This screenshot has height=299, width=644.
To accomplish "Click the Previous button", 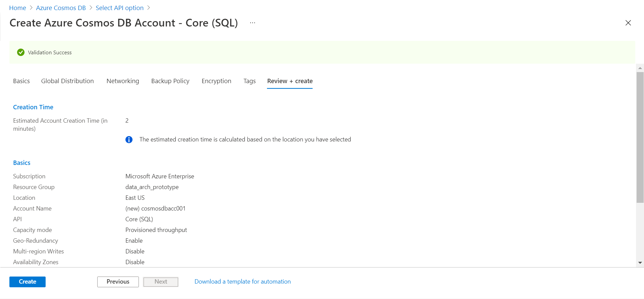I will point(118,282).
